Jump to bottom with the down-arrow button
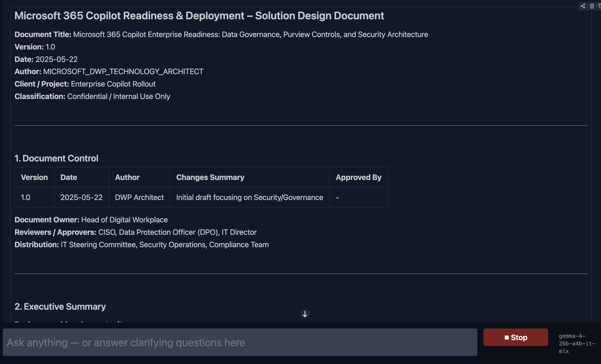The height and width of the screenshot is (364, 601). [x=305, y=314]
